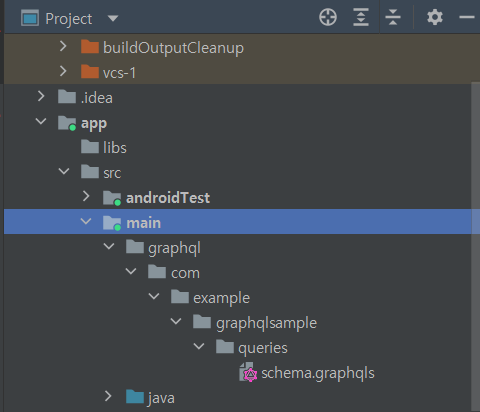Click the Project tree vertical scrollbar
This screenshot has width=480, height=412.
(476, 247)
